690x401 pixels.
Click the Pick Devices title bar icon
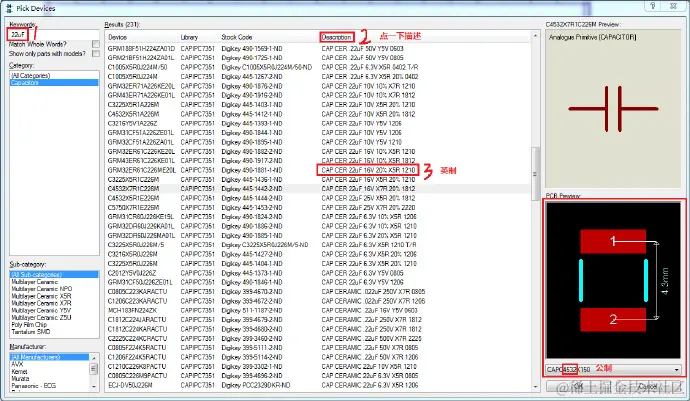8,8
